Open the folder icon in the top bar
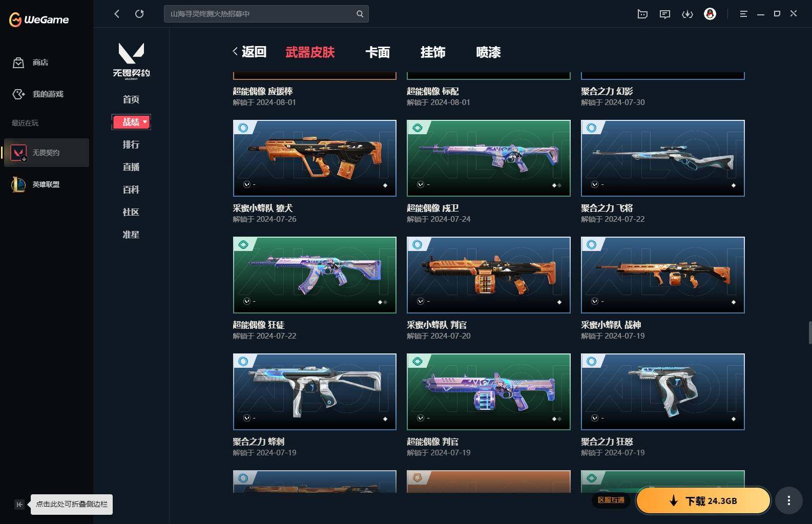The height and width of the screenshot is (524, 812). click(642, 14)
